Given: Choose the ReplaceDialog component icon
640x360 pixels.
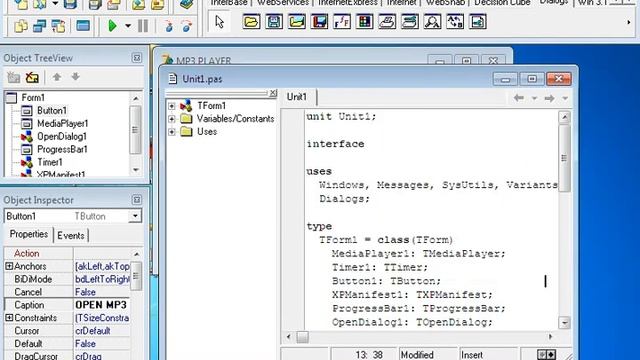Looking at the screenshot, I should (455, 22).
